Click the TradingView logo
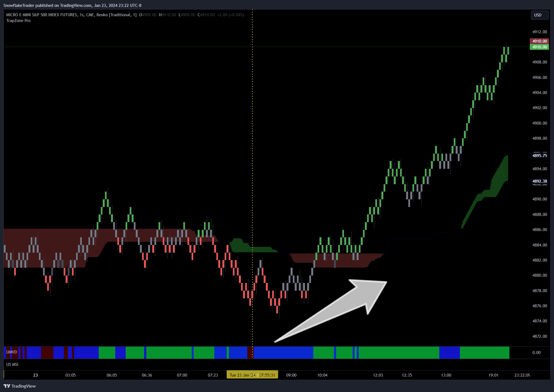The image size is (554, 392). click(x=20, y=386)
